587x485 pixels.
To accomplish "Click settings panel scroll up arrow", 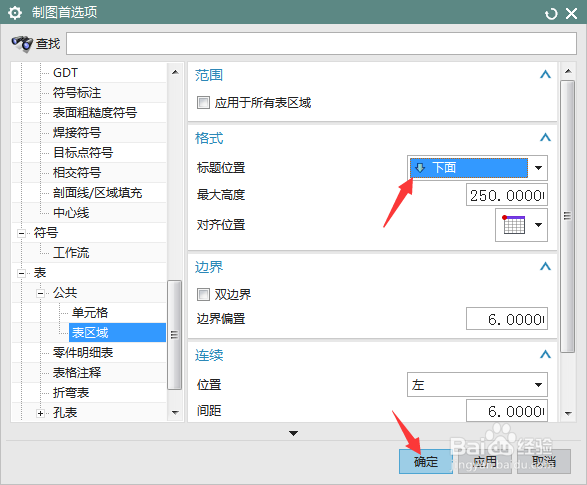I will 568,71.
